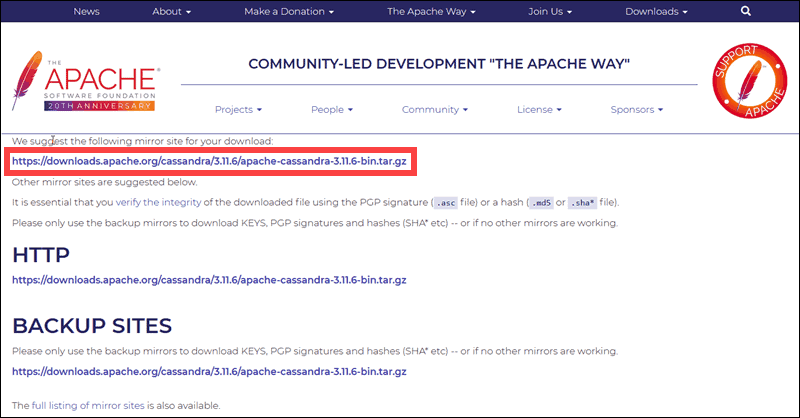Click 'We suggest the following mirror site' text
This screenshot has height=418, width=800.
tap(142, 141)
